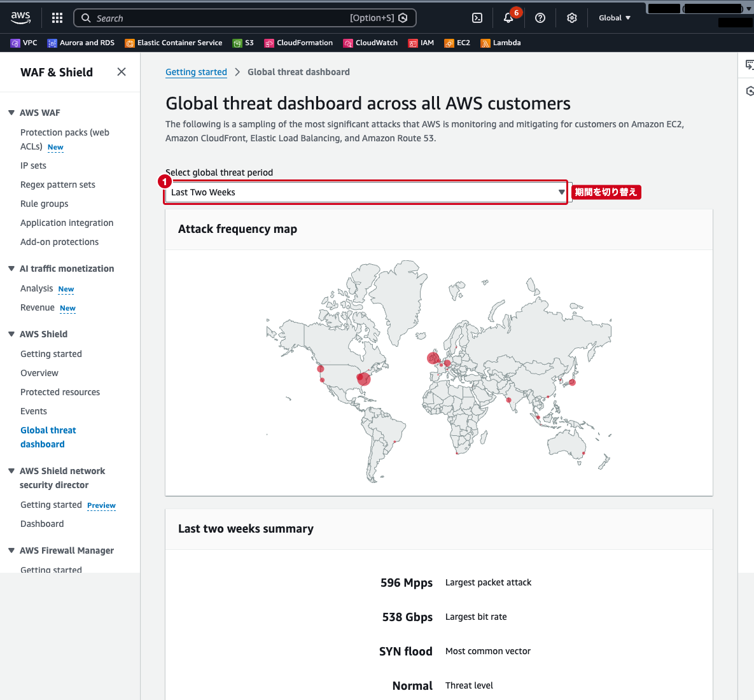Screen dimensions: 754x700
Task: Open Protection packs (web ACLs)
Action: tap(64, 139)
